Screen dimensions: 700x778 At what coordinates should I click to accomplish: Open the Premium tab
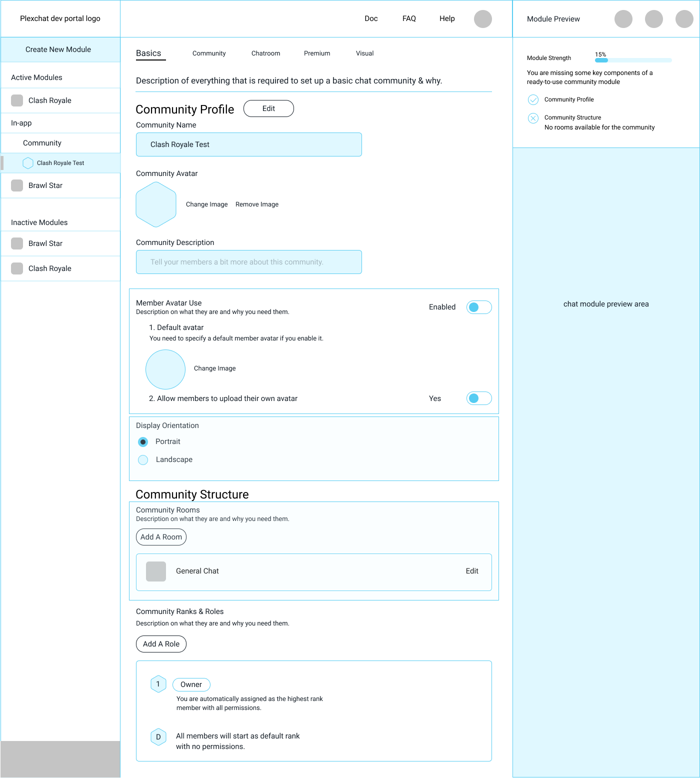317,53
